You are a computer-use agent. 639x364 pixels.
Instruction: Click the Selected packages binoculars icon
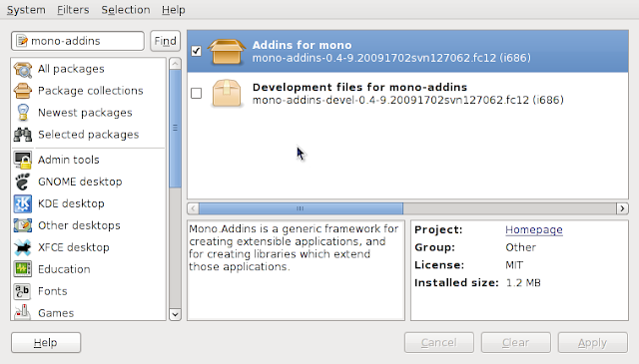pyautogui.click(x=23, y=135)
